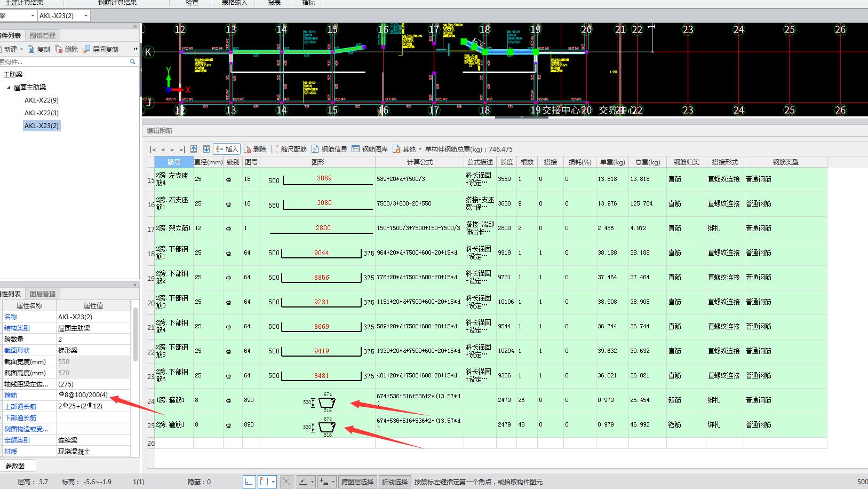Click the property panel vertical scrollbar
The width and height of the screenshot is (868, 489).
(x=136, y=335)
